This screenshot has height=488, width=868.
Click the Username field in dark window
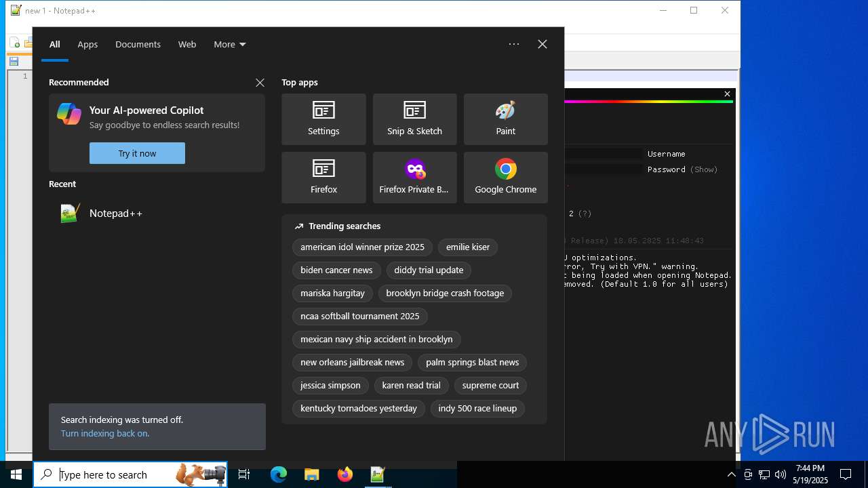click(604, 154)
